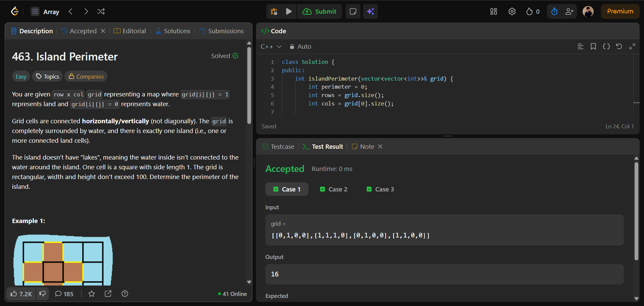Open the layout grid icon
Viewport: 644px width, 306px height.
[x=494, y=11]
